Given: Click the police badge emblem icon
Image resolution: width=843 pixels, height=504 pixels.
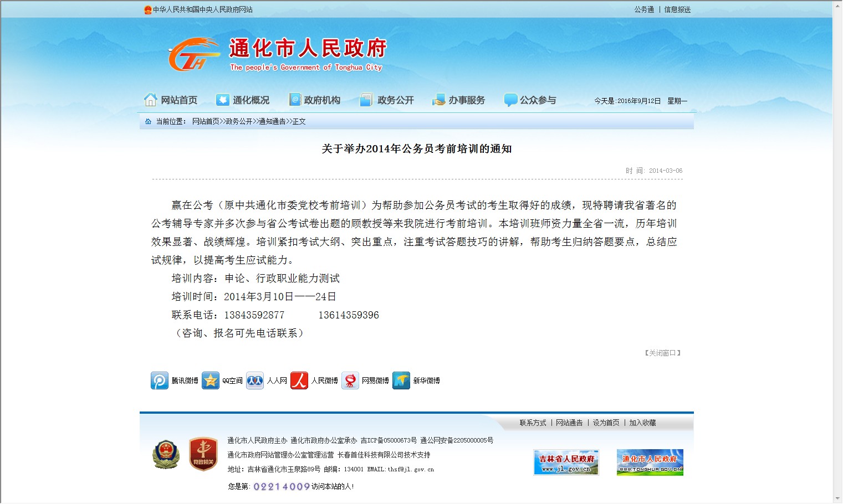Looking at the screenshot, I should click(166, 455).
